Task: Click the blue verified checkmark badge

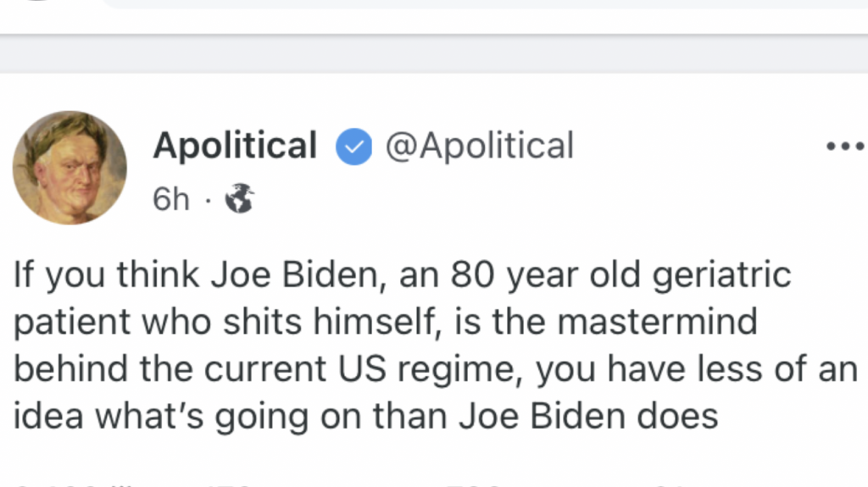Action: [353, 147]
